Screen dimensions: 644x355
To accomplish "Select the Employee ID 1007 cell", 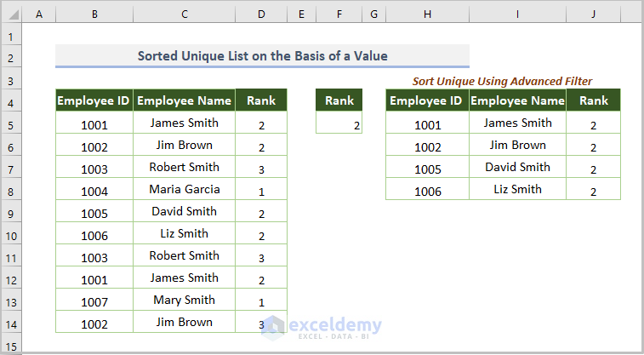I will click(94, 301).
